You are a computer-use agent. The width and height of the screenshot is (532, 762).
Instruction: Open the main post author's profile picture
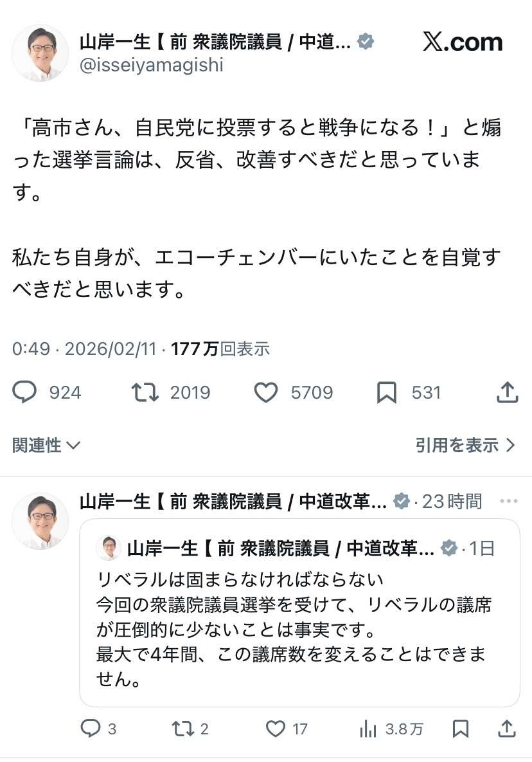click(40, 53)
